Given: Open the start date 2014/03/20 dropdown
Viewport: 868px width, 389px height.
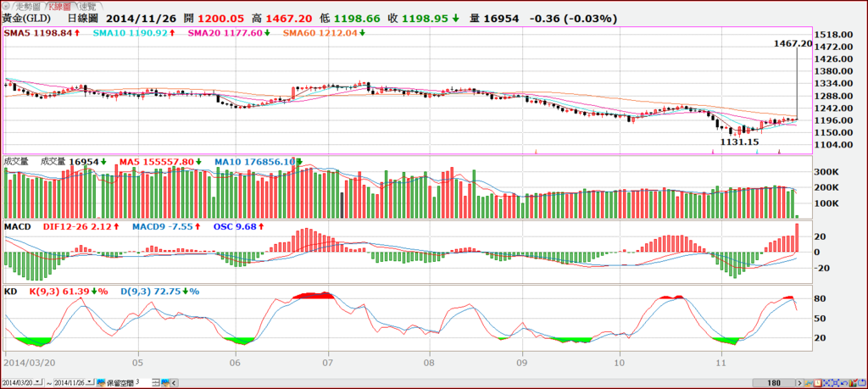Looking at the screenshot, I should click(37, 382).
